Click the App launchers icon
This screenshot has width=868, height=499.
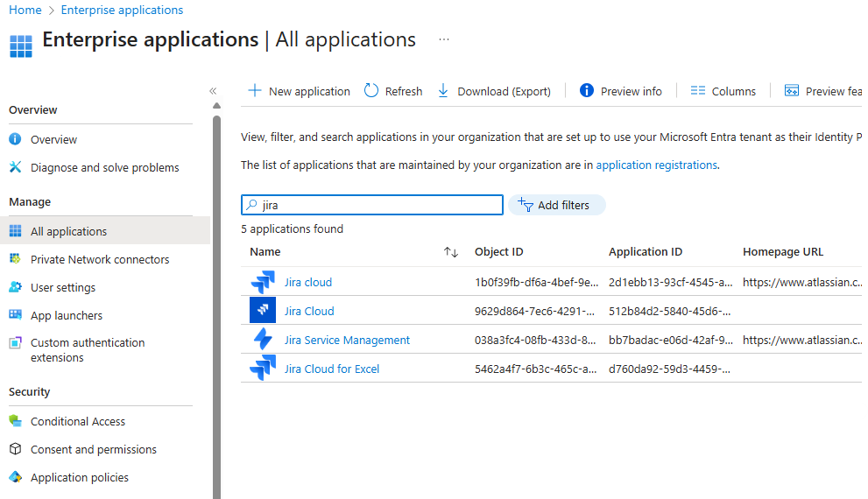tap(16, 315)
